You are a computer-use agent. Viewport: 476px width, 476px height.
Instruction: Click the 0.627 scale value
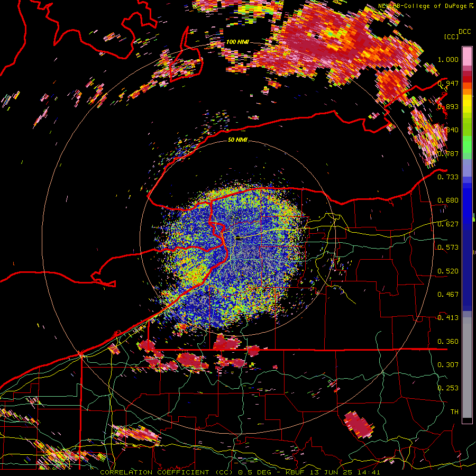click(x=448, y=224)
